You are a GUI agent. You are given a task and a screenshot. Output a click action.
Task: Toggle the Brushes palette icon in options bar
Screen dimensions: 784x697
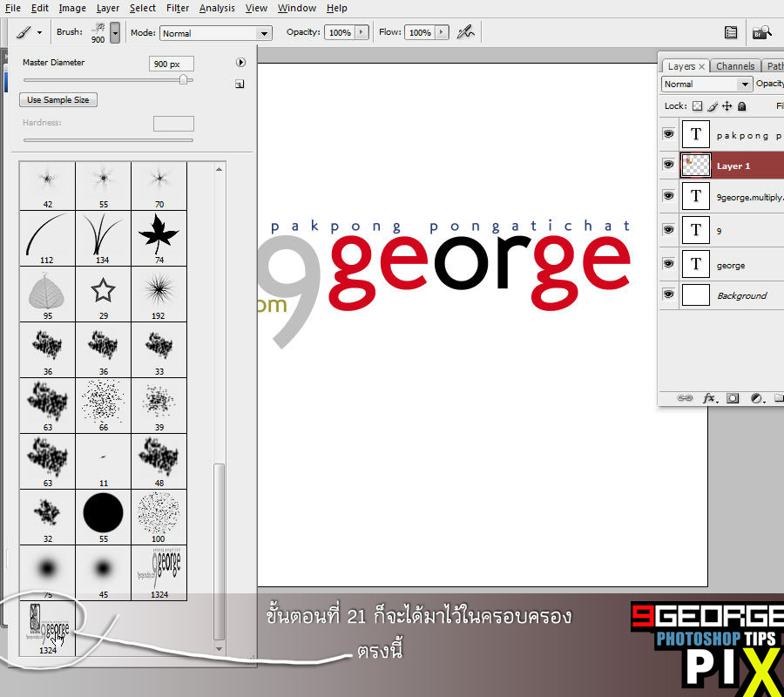[x=731, y=32]
